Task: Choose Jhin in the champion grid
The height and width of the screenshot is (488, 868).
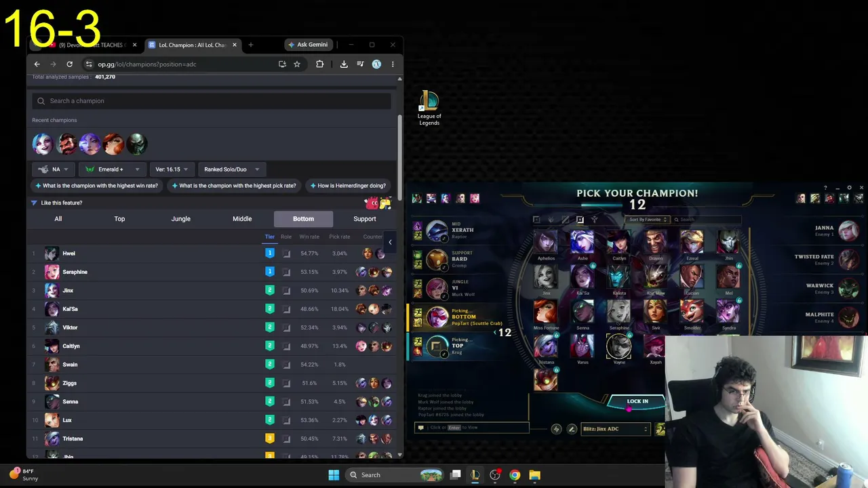Action: coord(728,243)
